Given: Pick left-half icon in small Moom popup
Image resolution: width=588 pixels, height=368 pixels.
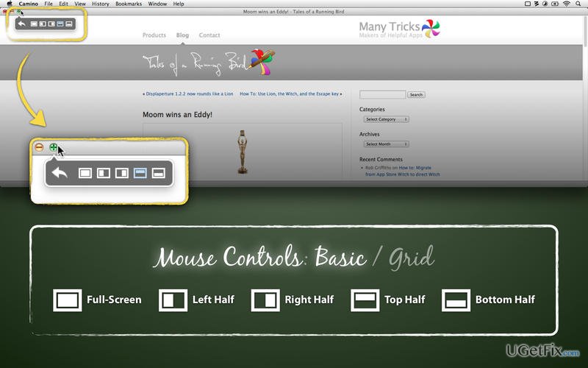Looking at the screenshot, I should [43, 24].
